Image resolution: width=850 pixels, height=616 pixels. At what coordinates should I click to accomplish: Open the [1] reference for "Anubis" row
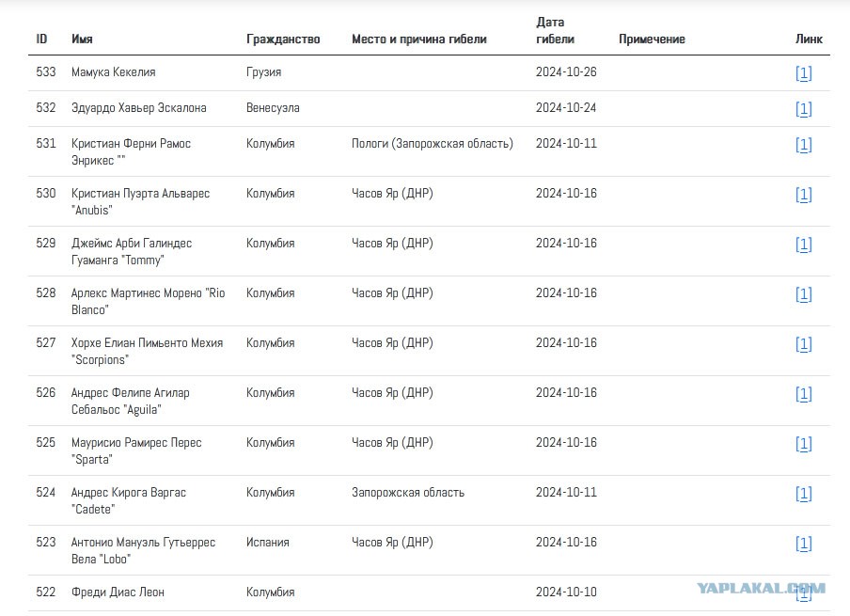click(x=803, y=194)
